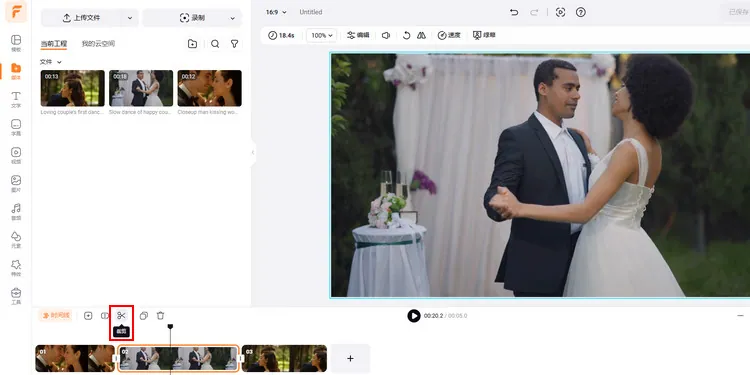This screenshot has width=750, height=375.
Task: Select the 00:12 Closeup man kissing thumbnail
Action: 210,88
